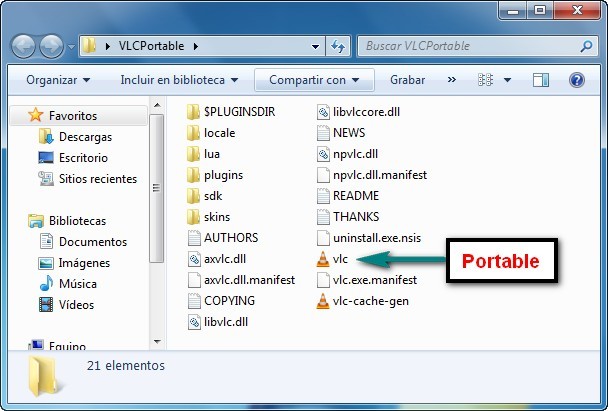608x411 pixels.
Task: Open view options dropdown arrow
Action: click(x=507, y=80)
